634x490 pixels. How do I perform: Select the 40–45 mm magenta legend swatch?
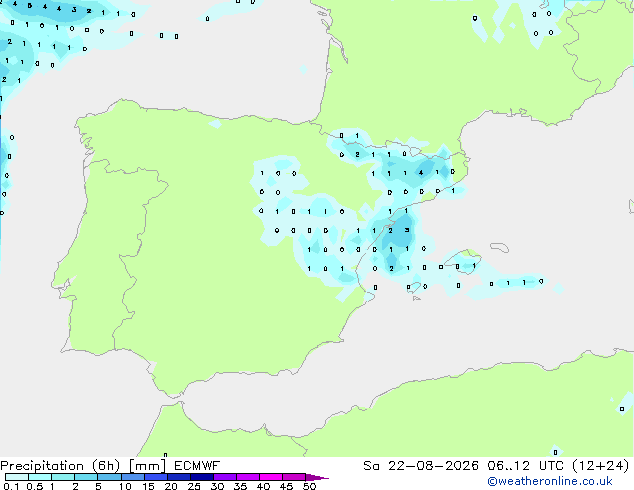pos(271,477)
